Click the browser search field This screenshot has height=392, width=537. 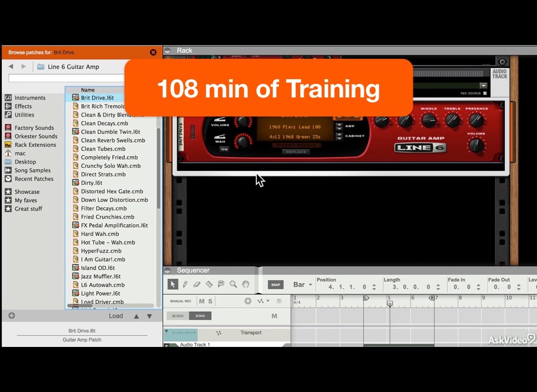67,79
